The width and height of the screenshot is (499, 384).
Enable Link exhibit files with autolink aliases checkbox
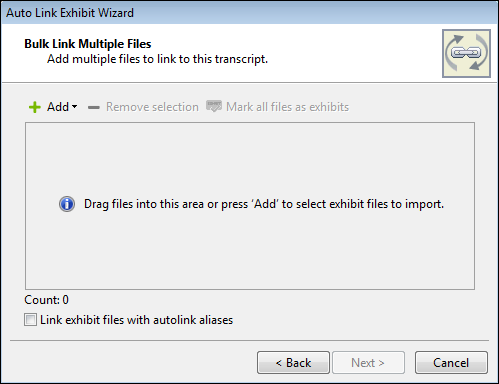[30, 320]
